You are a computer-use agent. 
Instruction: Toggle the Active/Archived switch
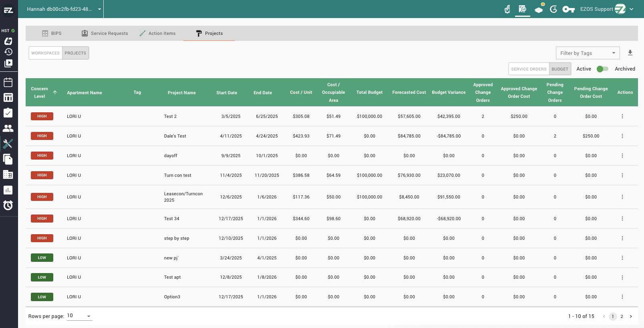pyautogui.click(x=602, y=69)
